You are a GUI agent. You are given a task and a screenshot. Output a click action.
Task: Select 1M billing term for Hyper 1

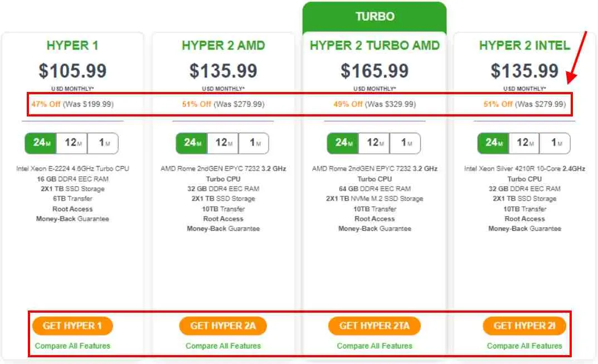point(103,143)
